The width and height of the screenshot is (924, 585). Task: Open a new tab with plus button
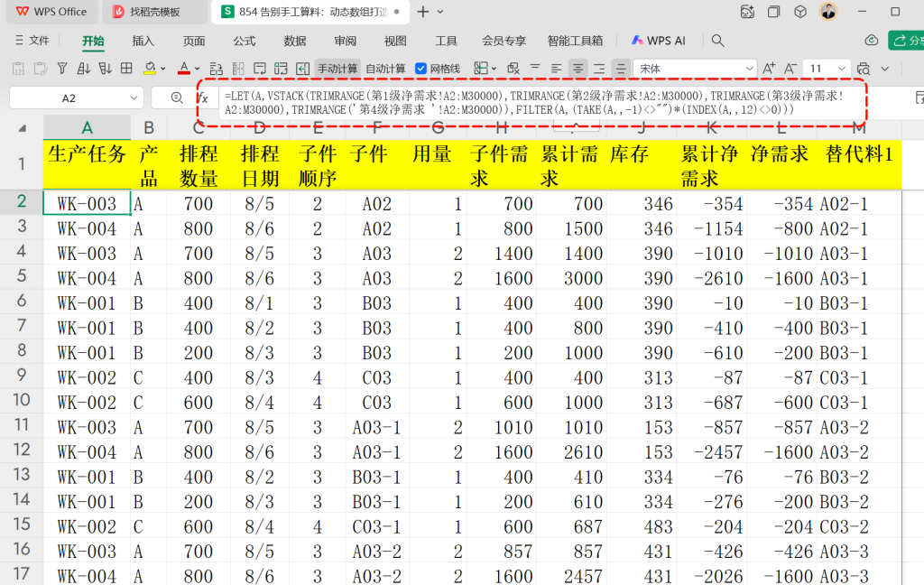(422, 11)
